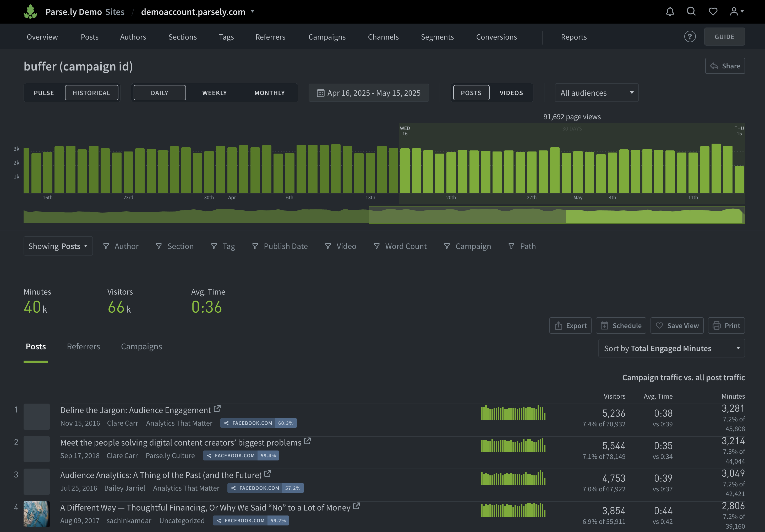
Task: Open Tags in navigation bar
Action: pyautogui.click(x=226, y=37)
